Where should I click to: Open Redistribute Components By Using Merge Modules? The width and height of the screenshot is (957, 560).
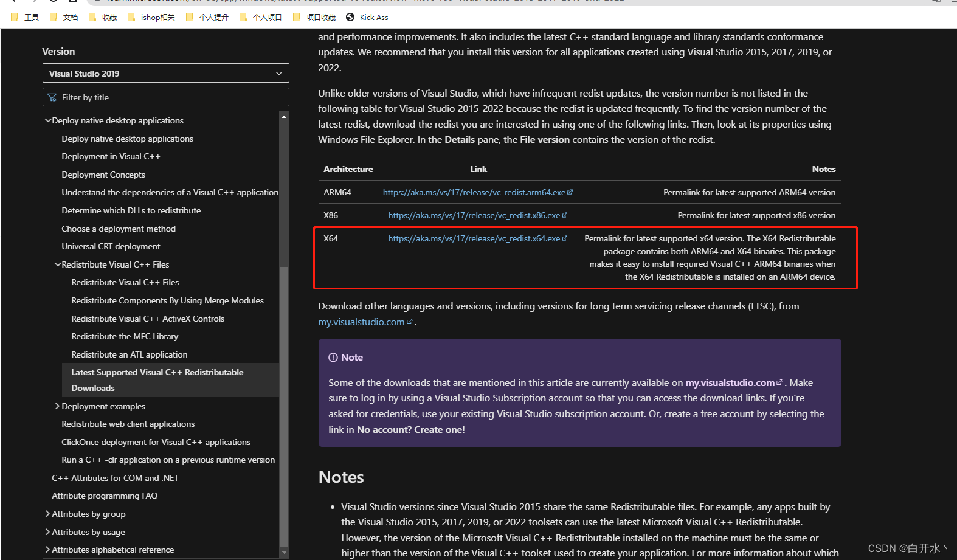167,300
